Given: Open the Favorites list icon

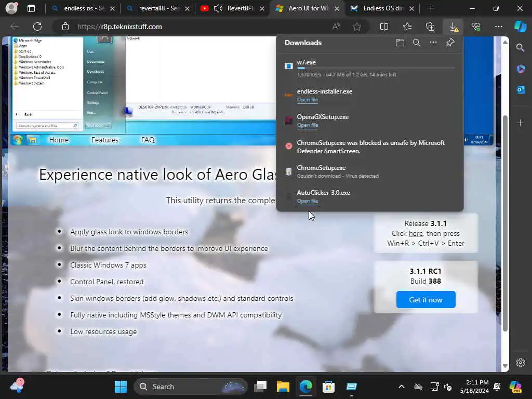Looking at the screenshot, I should [x=407, y=26].
